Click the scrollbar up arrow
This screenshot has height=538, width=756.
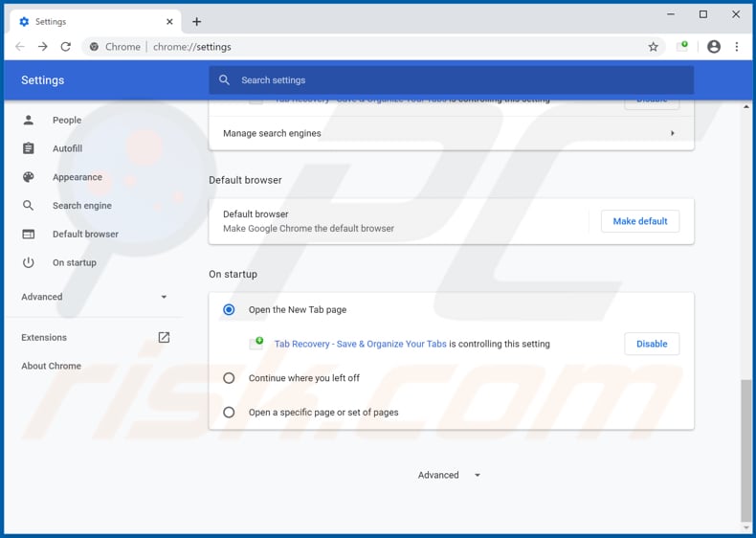(x=745, y=106)
